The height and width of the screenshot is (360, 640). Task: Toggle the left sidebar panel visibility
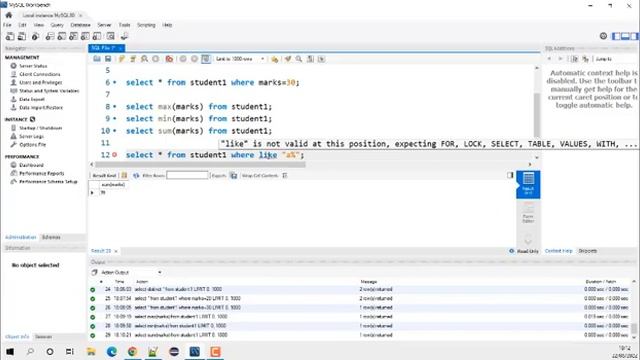(616, 36)
